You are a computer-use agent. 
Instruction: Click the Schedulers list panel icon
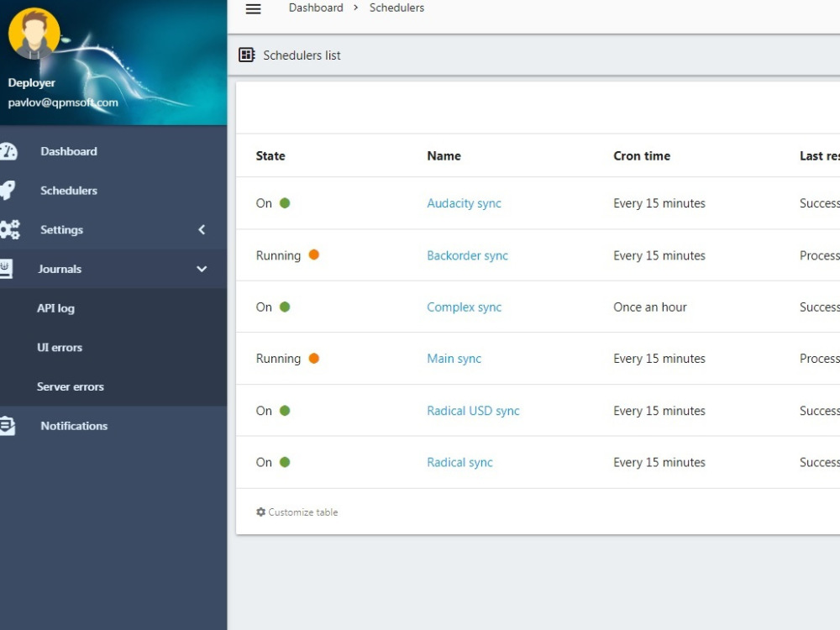(246, 55)
